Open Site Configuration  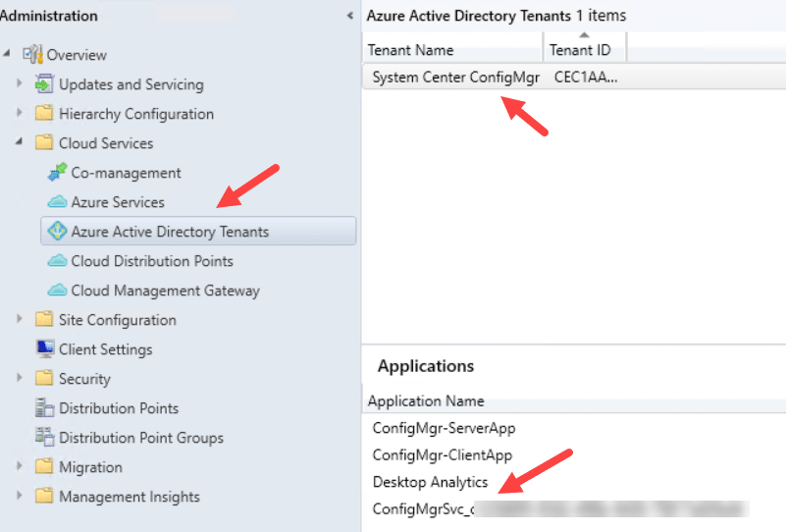[118, 320]
